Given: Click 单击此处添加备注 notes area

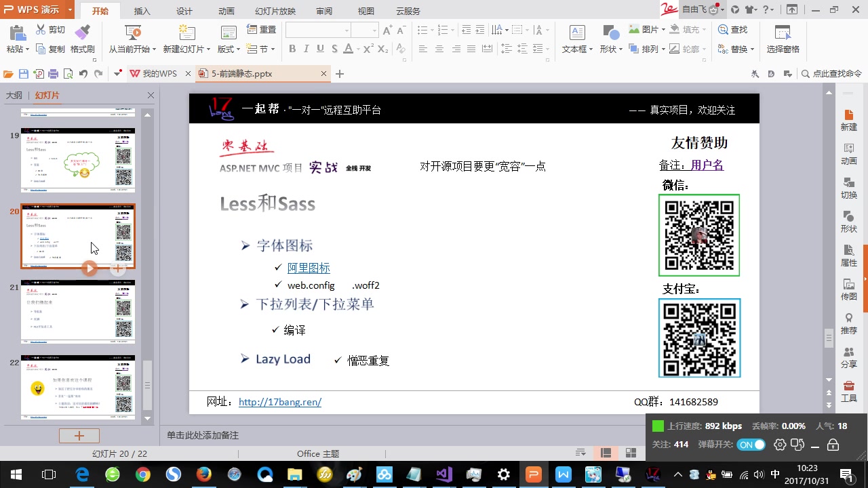Looking at the screenshot, I should coord(203,435).
